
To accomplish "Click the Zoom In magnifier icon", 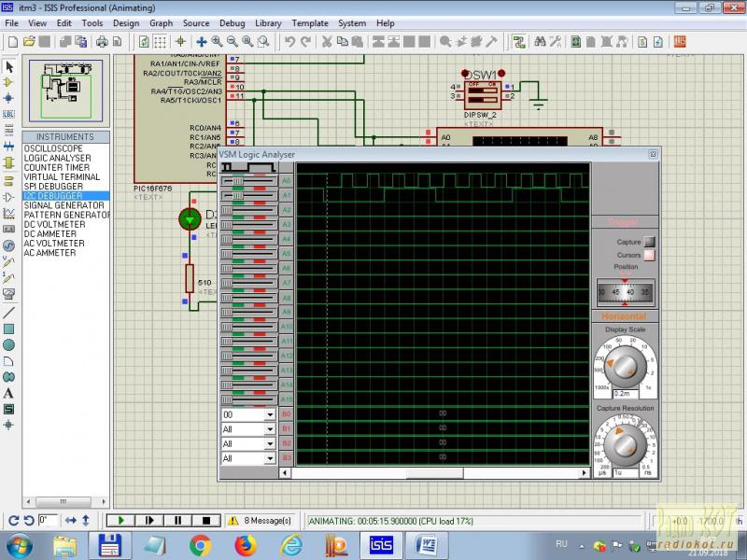I will [217, 42].
